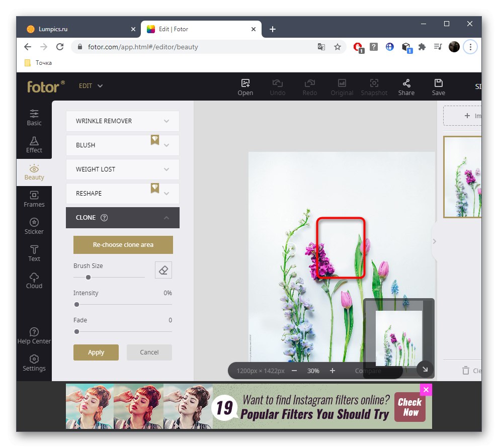Open the Share options

[406, 86]
